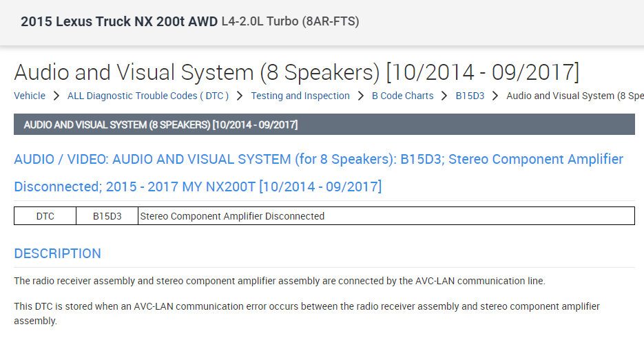Click the L4-2.0L Turbo (8AR-FTS) engine label
This screenshot has height=340, width=644.
coord(290,21)
